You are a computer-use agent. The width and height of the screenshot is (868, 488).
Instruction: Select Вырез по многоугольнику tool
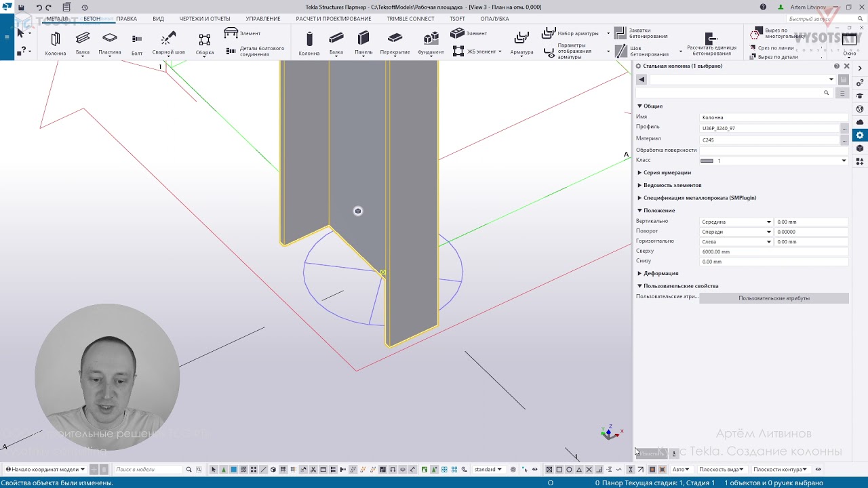point(776,33)
